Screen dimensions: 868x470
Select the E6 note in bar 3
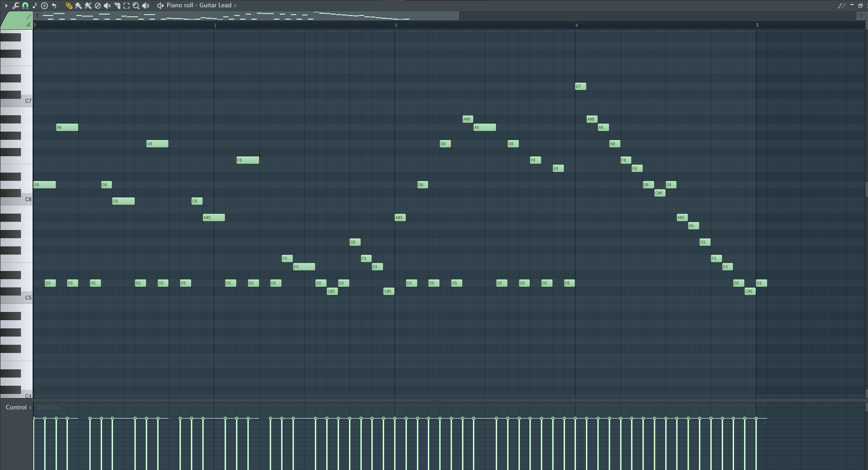(558, 168)
